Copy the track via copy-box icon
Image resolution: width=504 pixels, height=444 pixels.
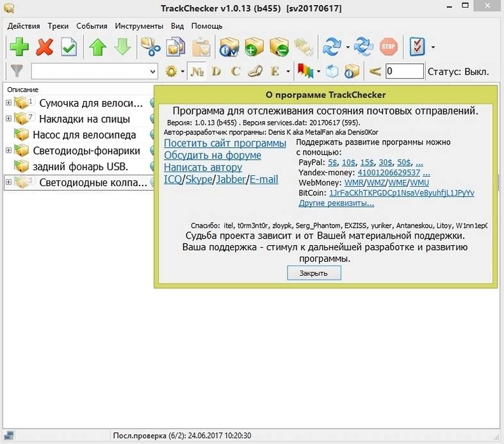pyautogui.click(x=175, y=47)
